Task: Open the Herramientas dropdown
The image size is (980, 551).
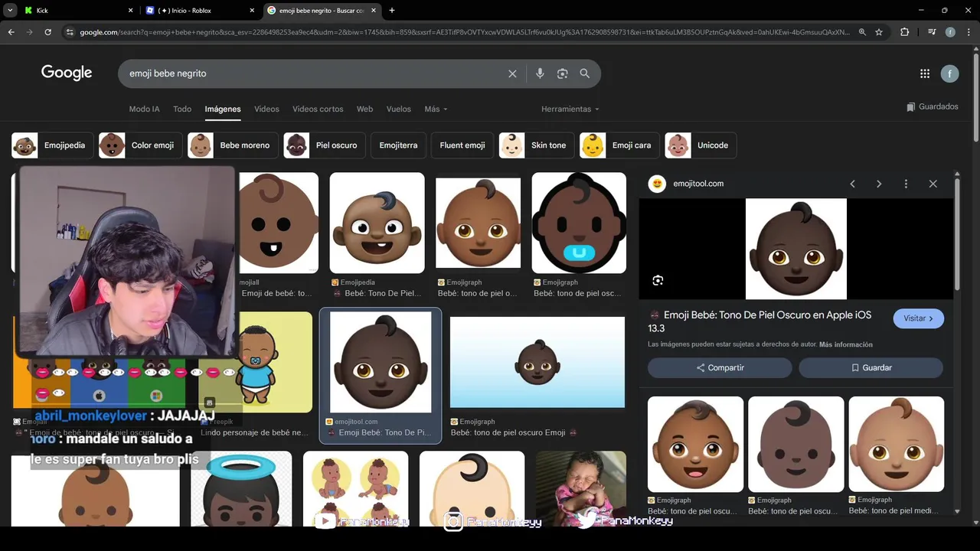Action: click(x=570, y=109)
